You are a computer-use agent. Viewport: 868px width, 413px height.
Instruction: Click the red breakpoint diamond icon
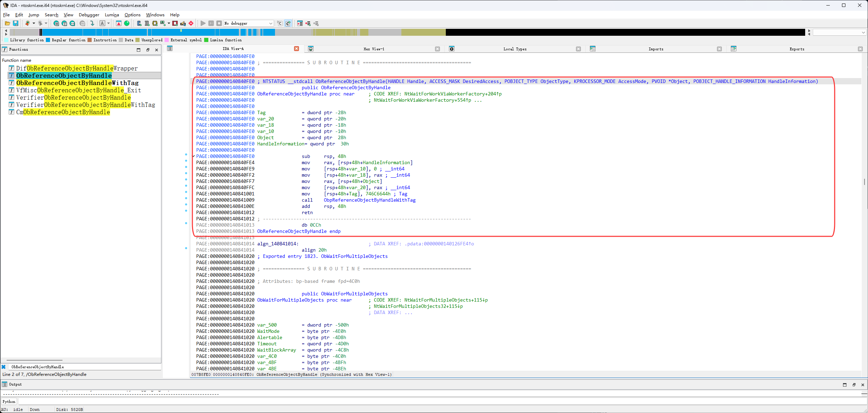tap(191, 23)
